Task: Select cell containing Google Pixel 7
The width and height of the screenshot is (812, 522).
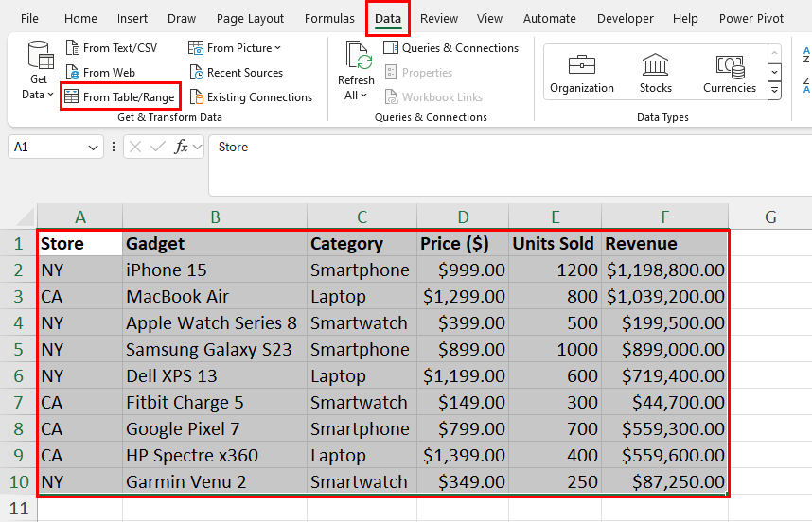Action: (x=215, y=428)
